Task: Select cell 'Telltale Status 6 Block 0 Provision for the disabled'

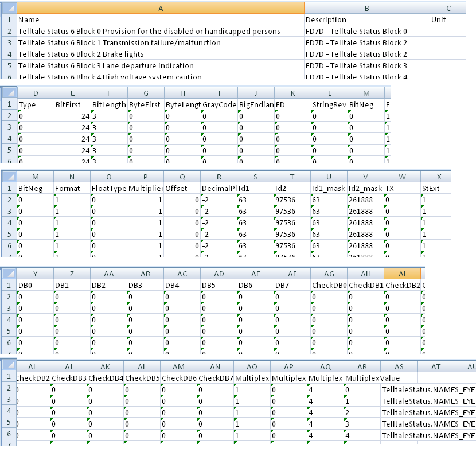Action: [161, 32]
